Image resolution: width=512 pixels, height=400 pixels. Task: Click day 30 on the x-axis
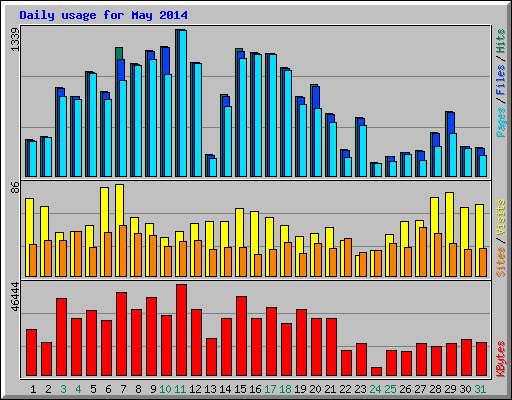465,389
